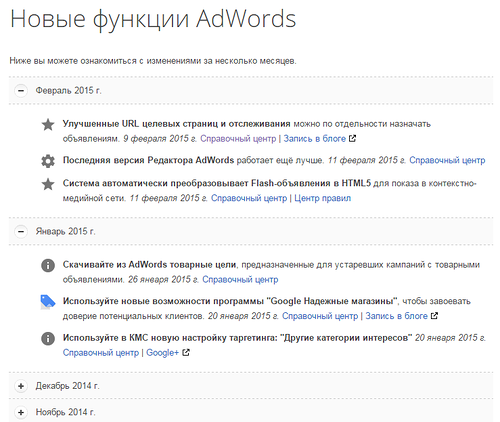Open Справочный центр link under КМС таргетинг entry
Viewport: 500px width, 422px height.
tap(101, 353)
